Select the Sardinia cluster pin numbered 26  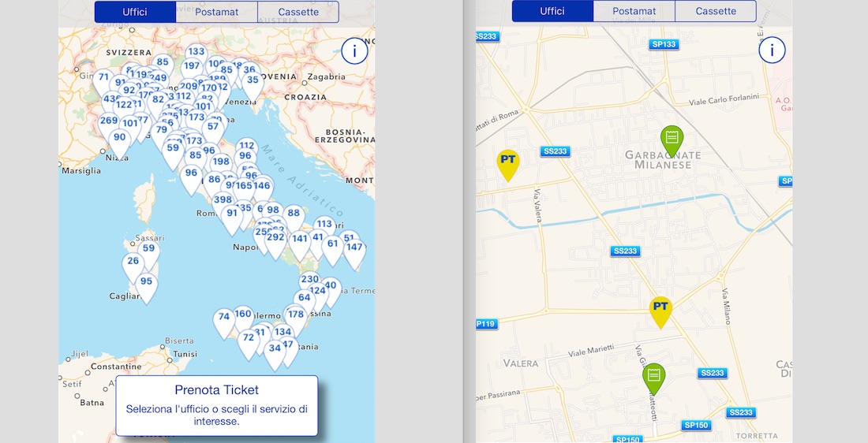(133, 262)
